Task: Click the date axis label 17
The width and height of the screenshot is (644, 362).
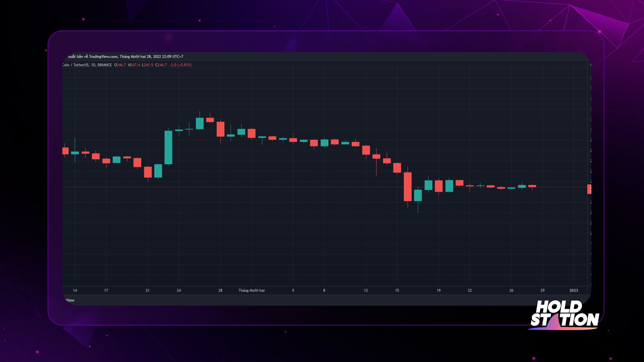Action: (x=106, y=291)
